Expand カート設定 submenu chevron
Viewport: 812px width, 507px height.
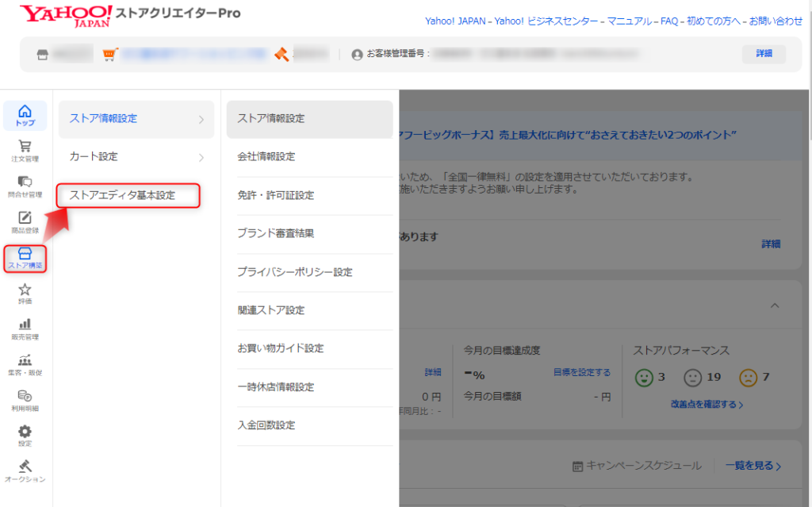point(201,158)
